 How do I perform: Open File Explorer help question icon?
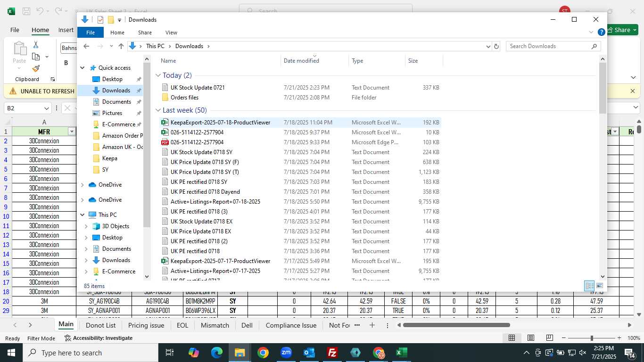(x=602, y=32)
